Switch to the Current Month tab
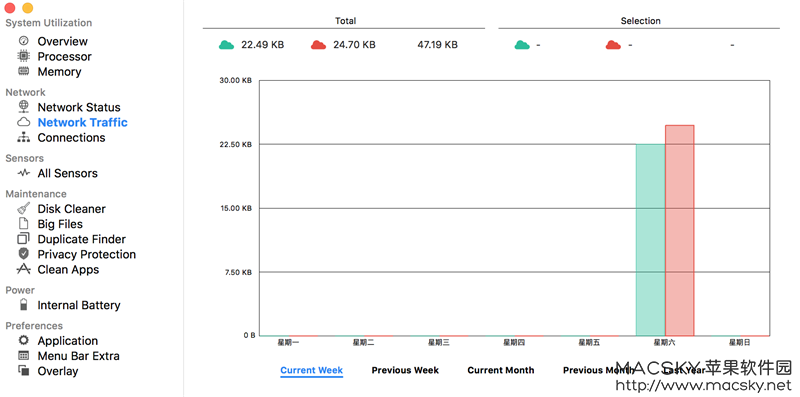 click(x=501, y=370)
